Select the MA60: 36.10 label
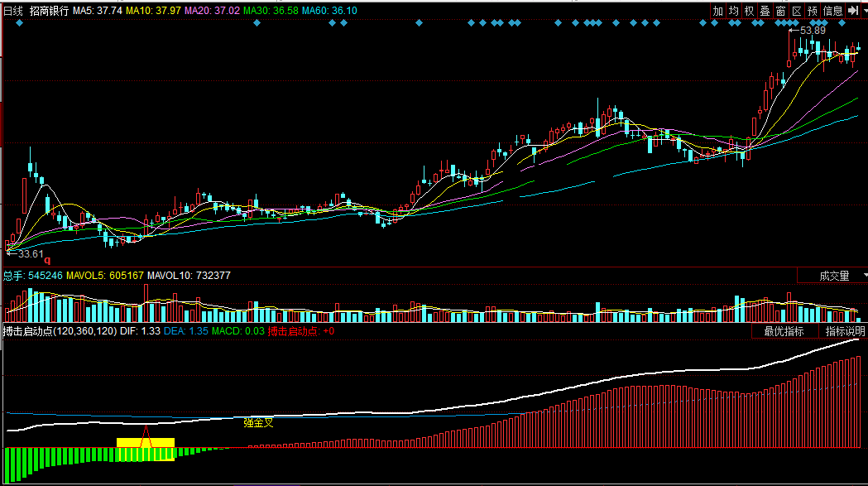This screenshot has width=868, height=486. coord(329,11)
